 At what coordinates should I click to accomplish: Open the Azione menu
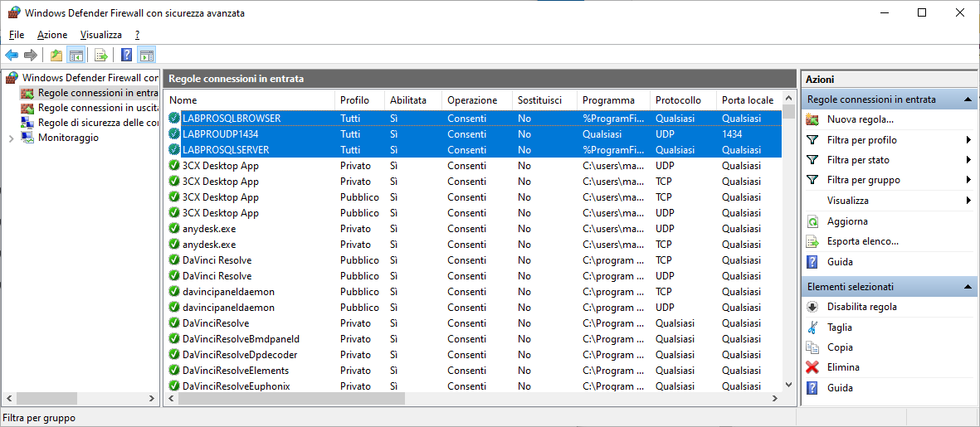tap(52, 35)
